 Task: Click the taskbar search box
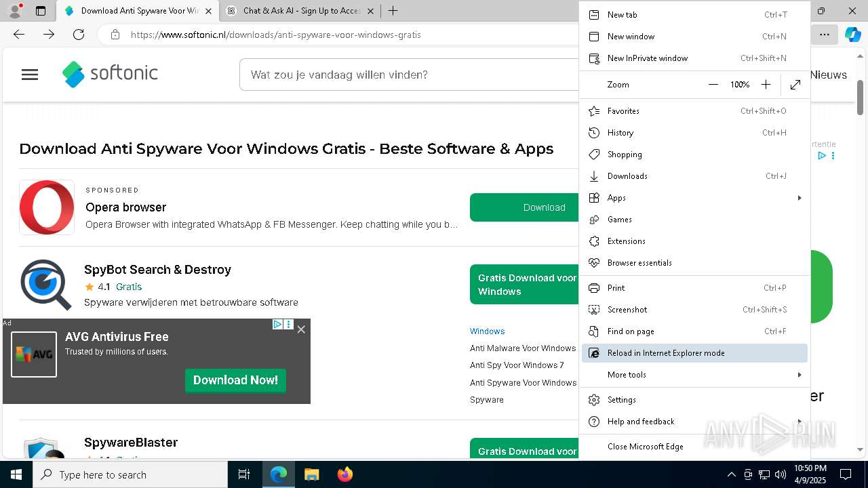[130, 474]
